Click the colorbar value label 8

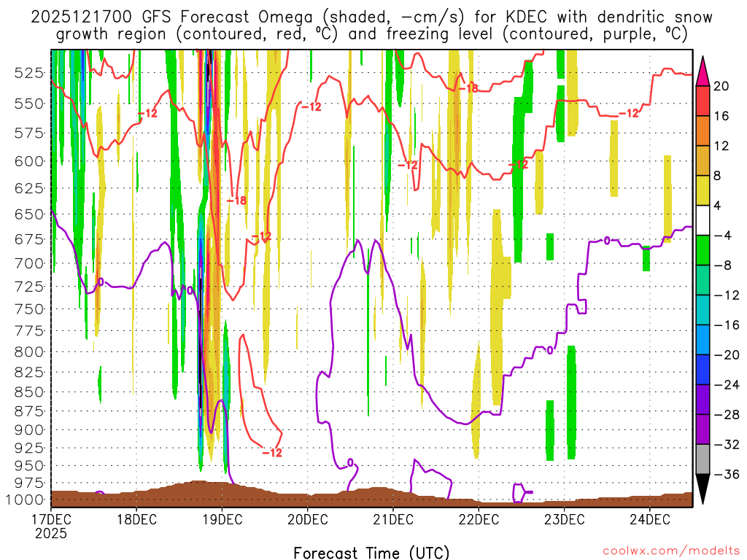click(718, 176)
